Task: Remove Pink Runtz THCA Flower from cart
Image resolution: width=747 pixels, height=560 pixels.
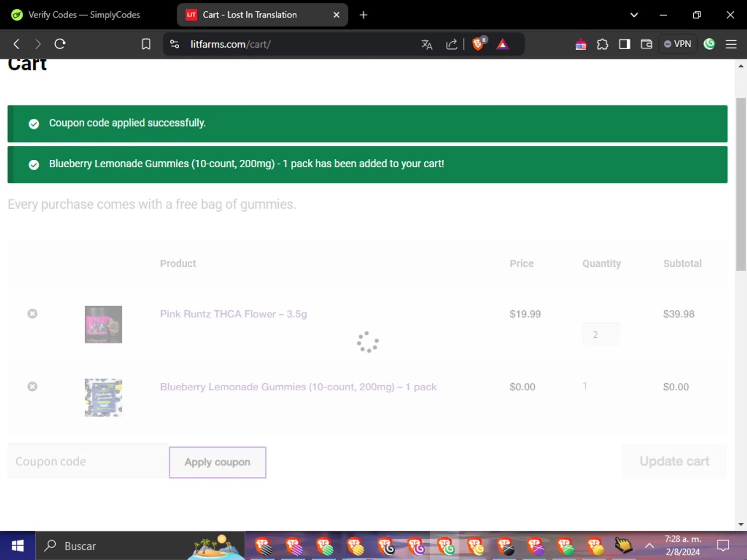Action: coord(32,314)
